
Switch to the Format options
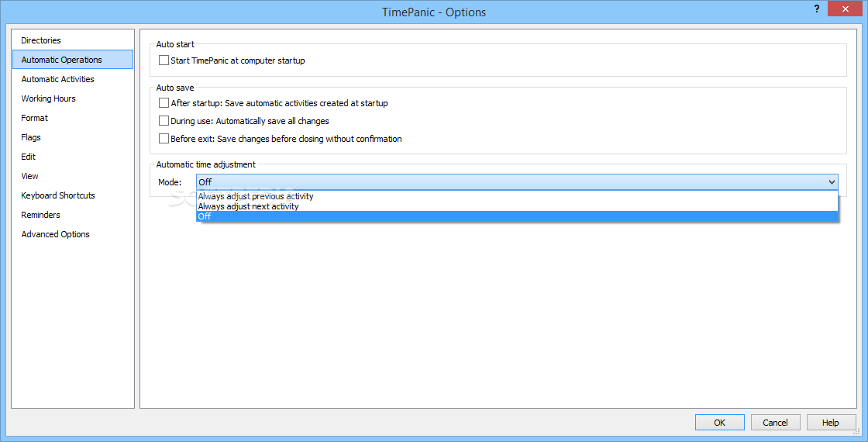[x=73, y=118]
